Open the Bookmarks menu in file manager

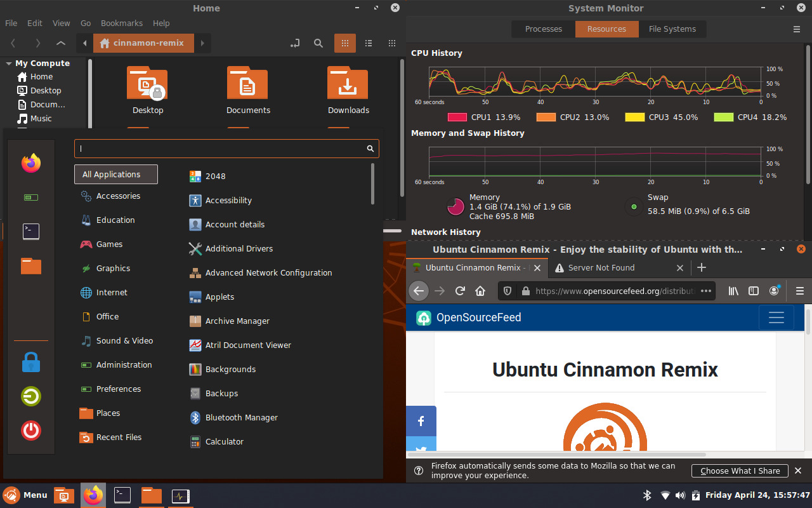point(121,23)
